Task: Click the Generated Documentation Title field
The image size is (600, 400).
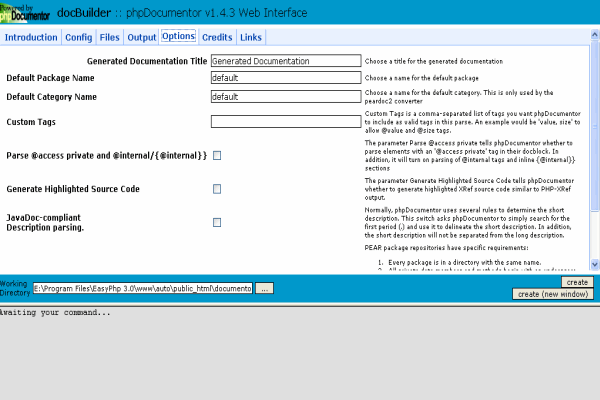Action: click(x=285, y=60)
